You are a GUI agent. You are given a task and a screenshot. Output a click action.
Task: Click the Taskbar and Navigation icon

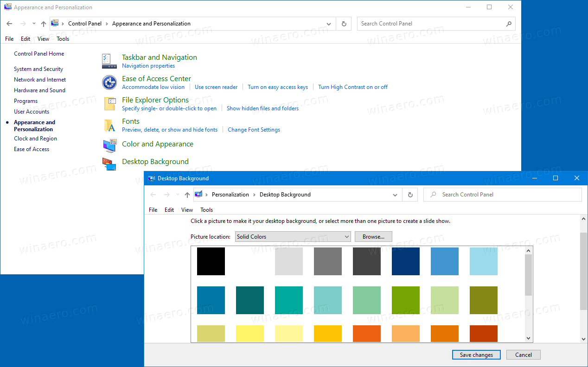(109, 61)
